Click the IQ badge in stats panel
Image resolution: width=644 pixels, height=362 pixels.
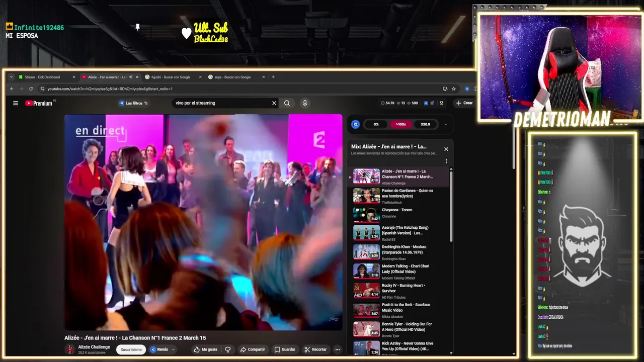356,124
